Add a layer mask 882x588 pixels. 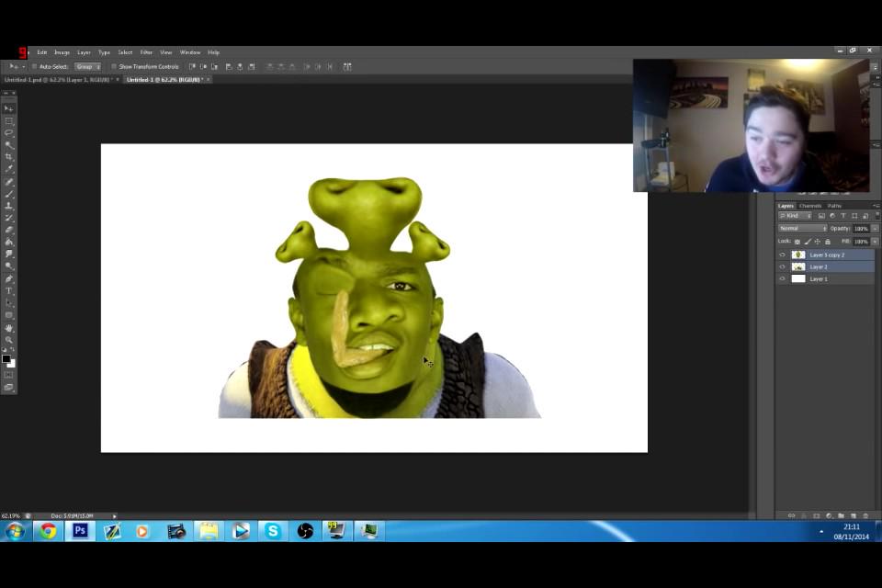click(x=816, y=515)
